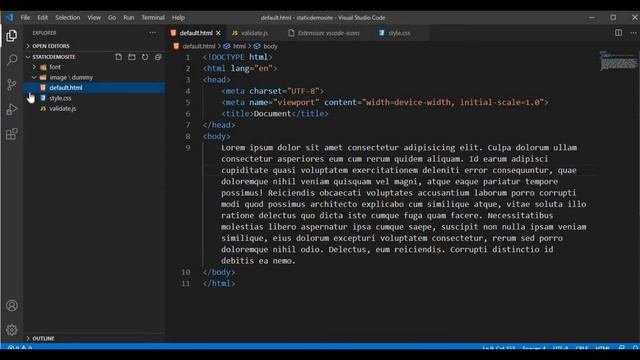
Task: Click the html element icon in breadcrumbs
Action: point(227,46)
